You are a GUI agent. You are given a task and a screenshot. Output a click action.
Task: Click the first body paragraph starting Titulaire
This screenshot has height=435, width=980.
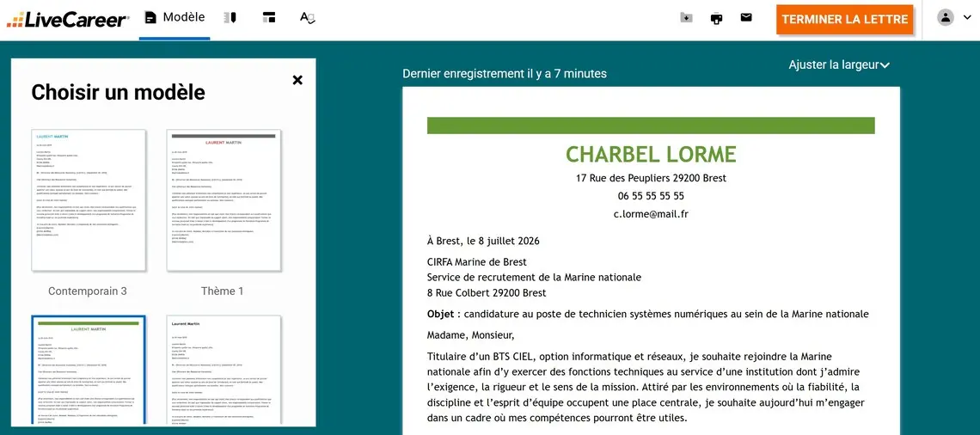(x=646, y=388)
